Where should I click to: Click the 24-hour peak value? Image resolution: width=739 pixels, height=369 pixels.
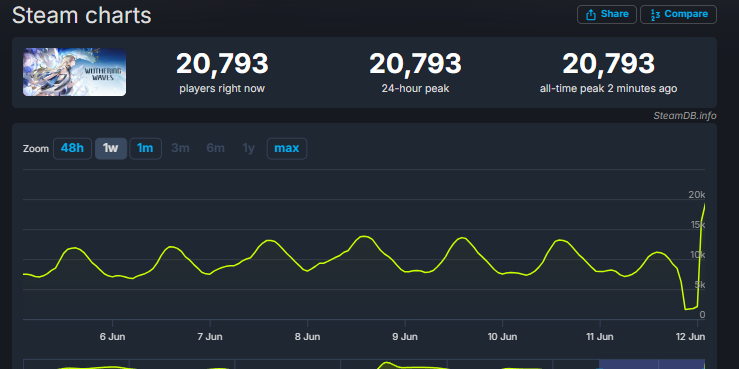(x=415, y=64)
